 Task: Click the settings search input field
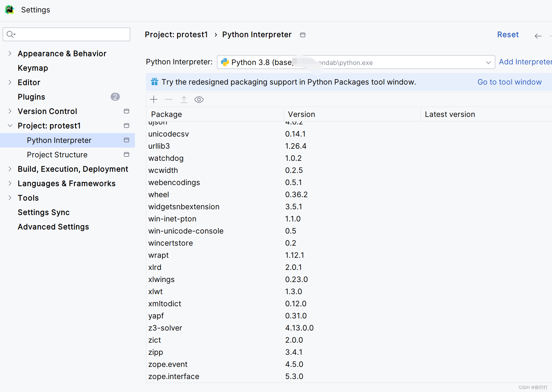pyautogui.click(x=66, y=34)
